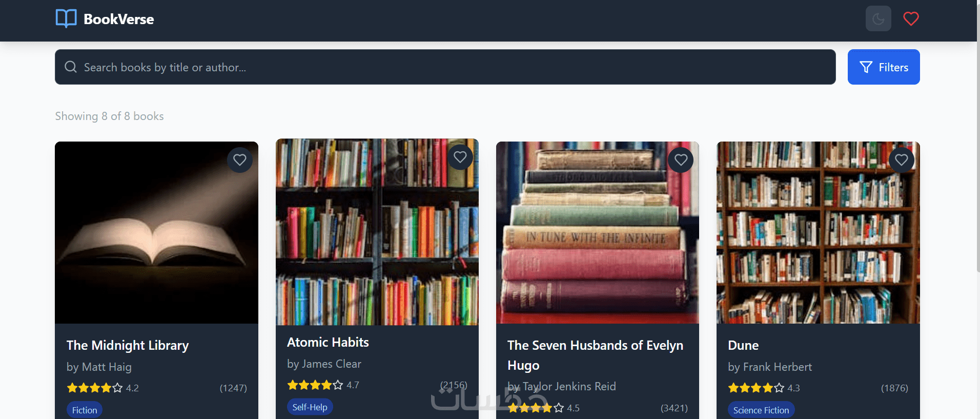The image size is (980, 419).
Task: Open favorites via red heart icon in header
Action: coord(911,18)
